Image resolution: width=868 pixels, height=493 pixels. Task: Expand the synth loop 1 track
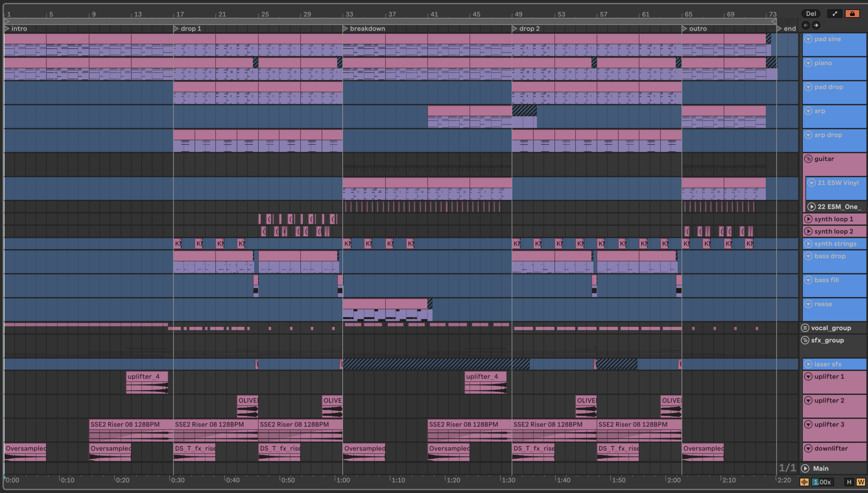pos(808,219)
